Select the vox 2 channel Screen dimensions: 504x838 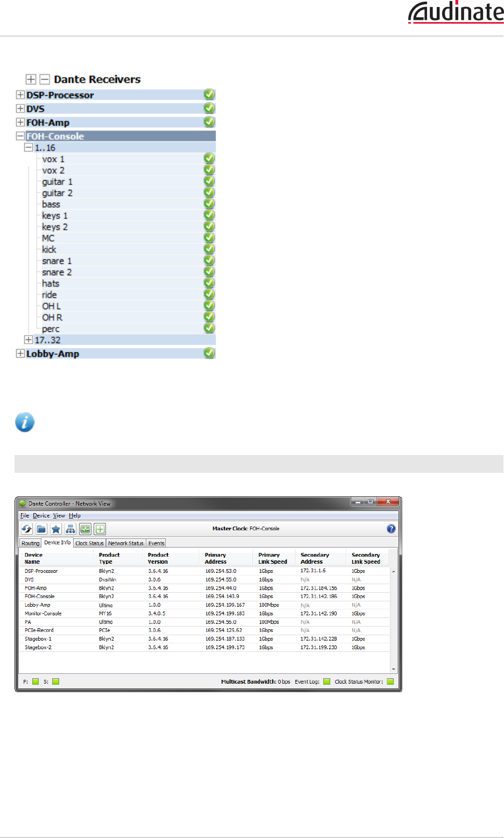point(53,170)
